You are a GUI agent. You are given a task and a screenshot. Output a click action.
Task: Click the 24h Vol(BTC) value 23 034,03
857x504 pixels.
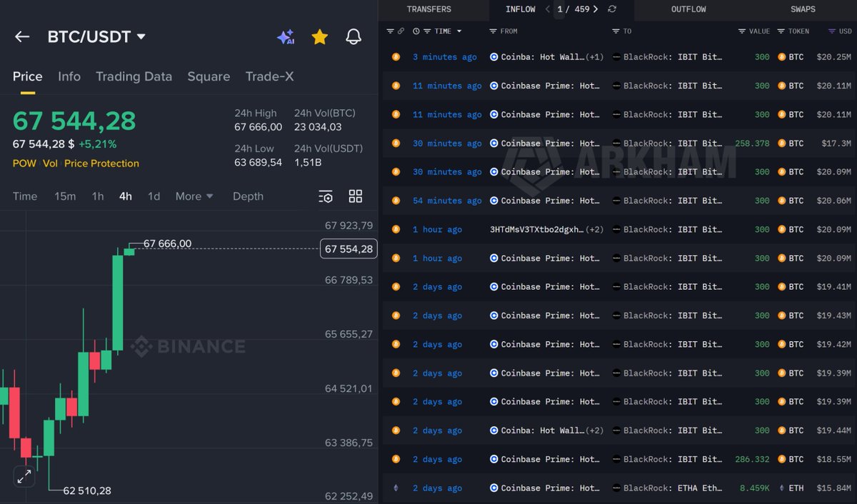[x=318, y=127]
